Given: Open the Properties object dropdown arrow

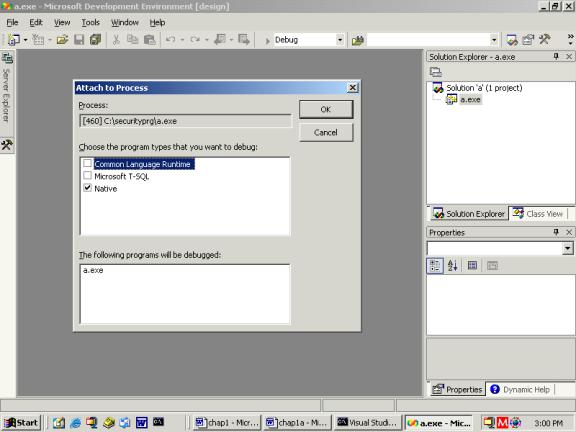Looking at the screenshot, I should (568, 248).
